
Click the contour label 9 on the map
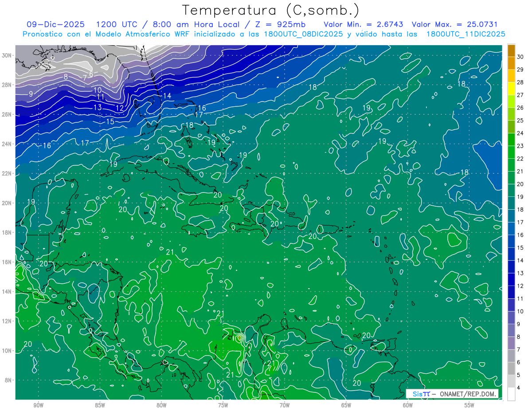point(31,94)
